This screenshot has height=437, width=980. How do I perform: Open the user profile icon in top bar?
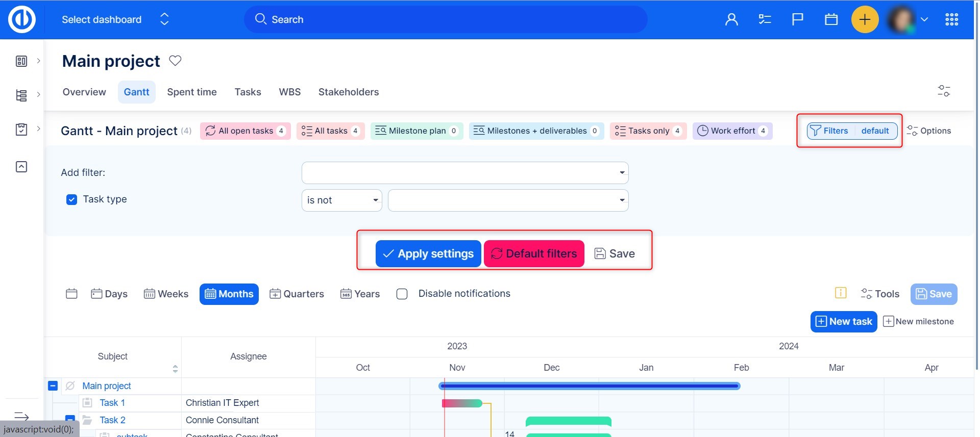click(x=731, y=19)
